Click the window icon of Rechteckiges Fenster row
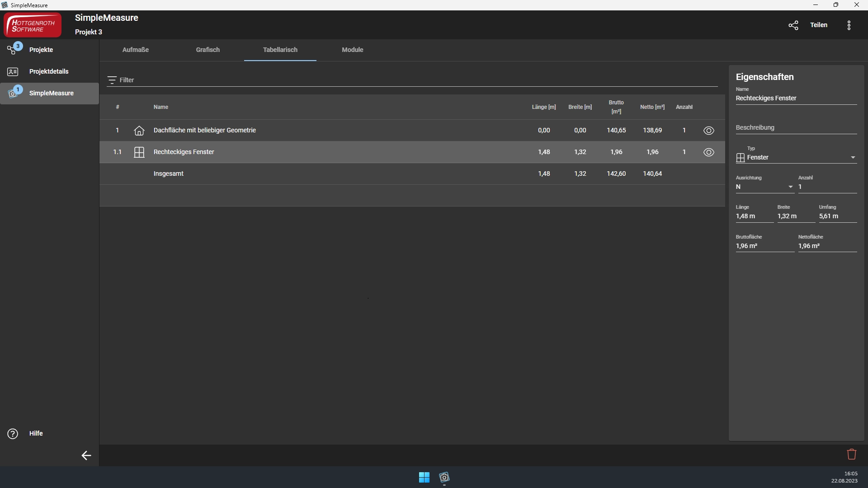Image resolution: width=868 pixels, height=488 pixels. coord(139,152)
